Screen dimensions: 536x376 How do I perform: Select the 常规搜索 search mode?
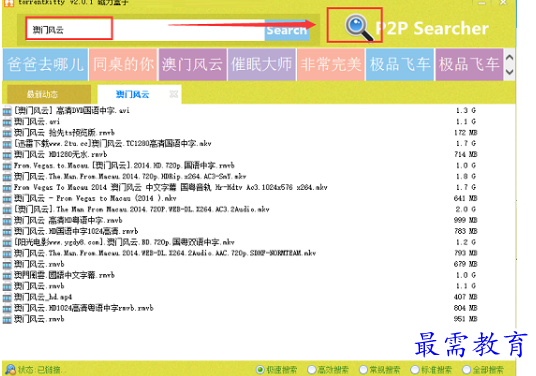pyautogui.click(x=363, y=370)
